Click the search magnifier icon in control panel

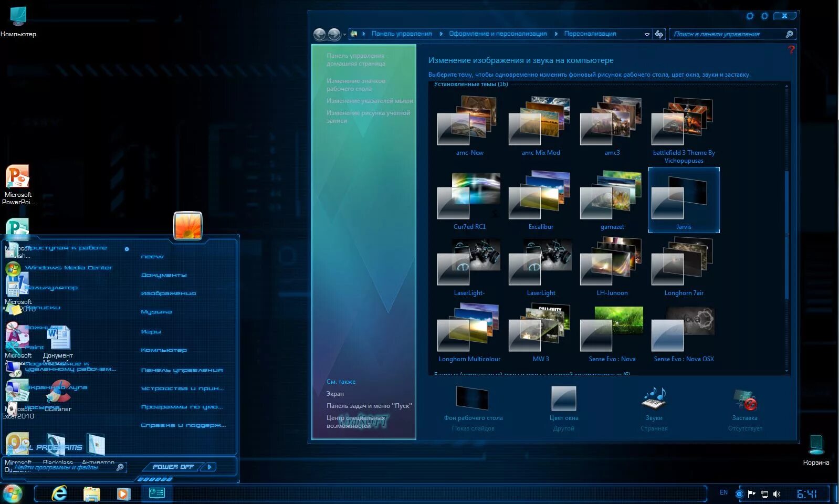coord(789,34)
